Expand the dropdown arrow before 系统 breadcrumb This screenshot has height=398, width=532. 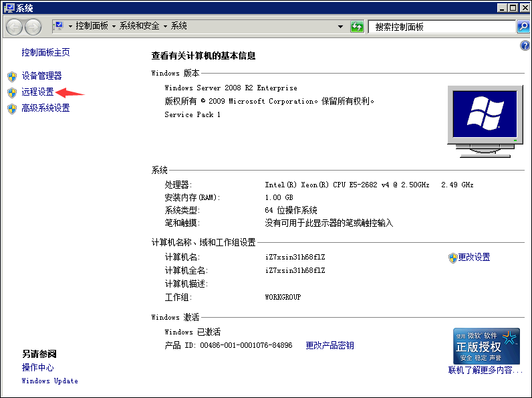click(165, 26)
